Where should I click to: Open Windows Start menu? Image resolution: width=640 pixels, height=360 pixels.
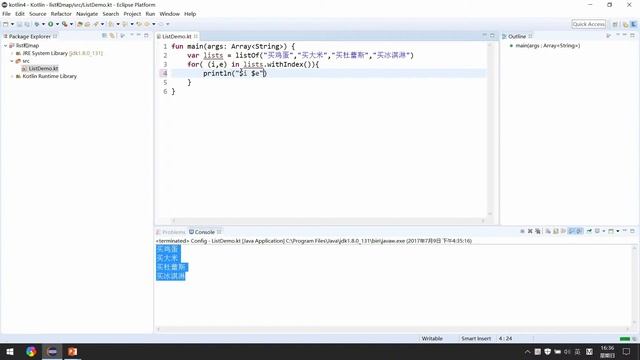[10, 351]
